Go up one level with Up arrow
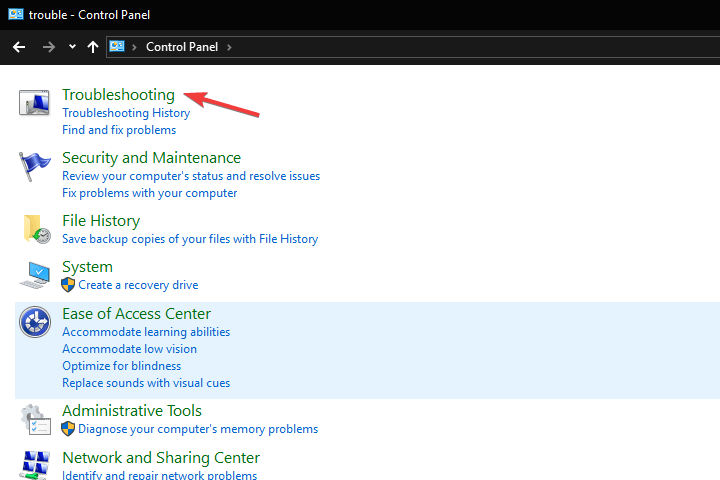The height and width of the screenshot is (480, 720). (x=93, y=47)
